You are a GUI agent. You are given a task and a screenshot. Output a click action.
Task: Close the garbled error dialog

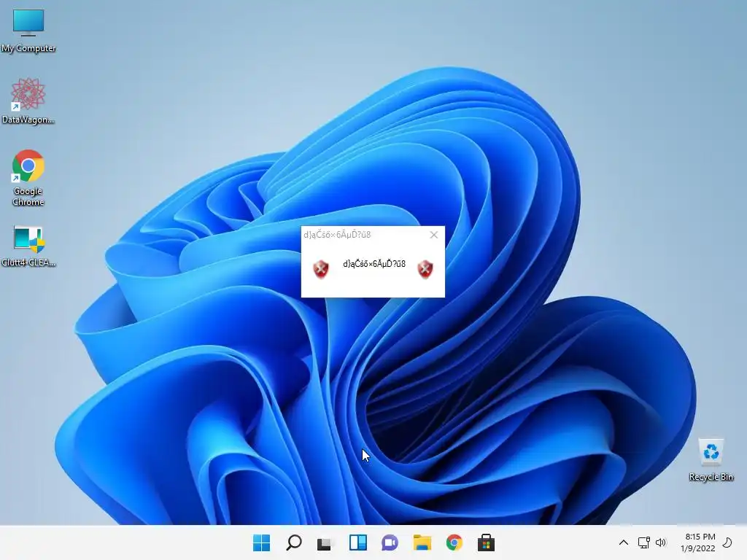pyautogui.click(x=433, y=234)
